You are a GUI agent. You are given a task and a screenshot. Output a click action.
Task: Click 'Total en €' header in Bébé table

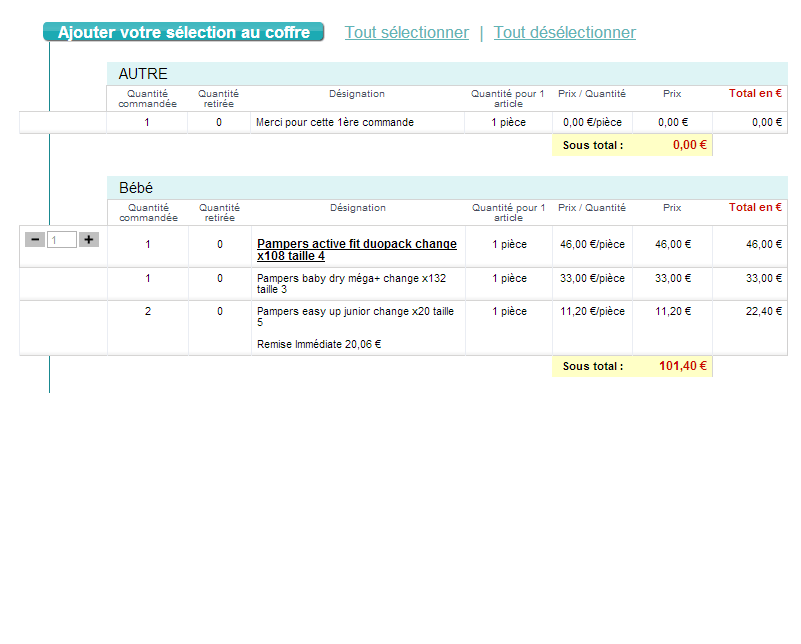point(754,207)
